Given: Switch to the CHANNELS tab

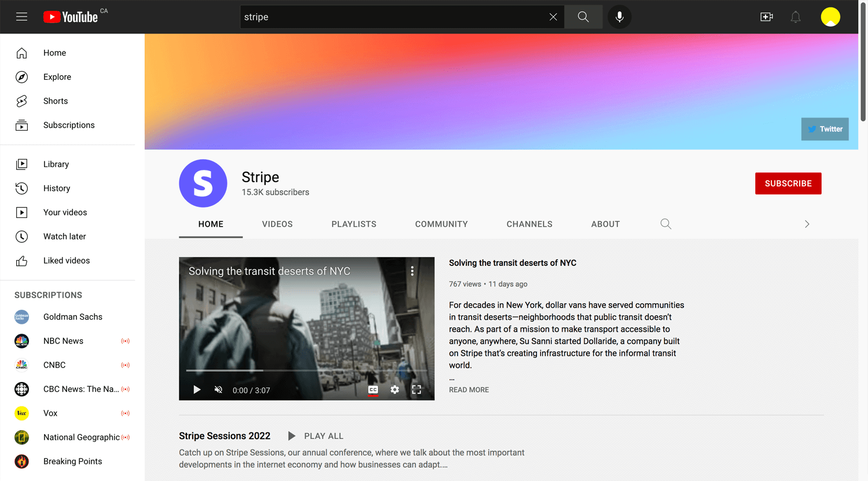Looking at the screenshot, I should pos(529,224).
